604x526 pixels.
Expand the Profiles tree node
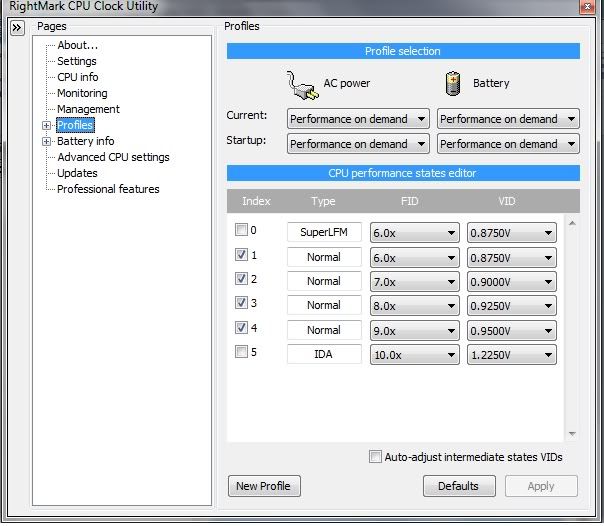pos(46,126)
